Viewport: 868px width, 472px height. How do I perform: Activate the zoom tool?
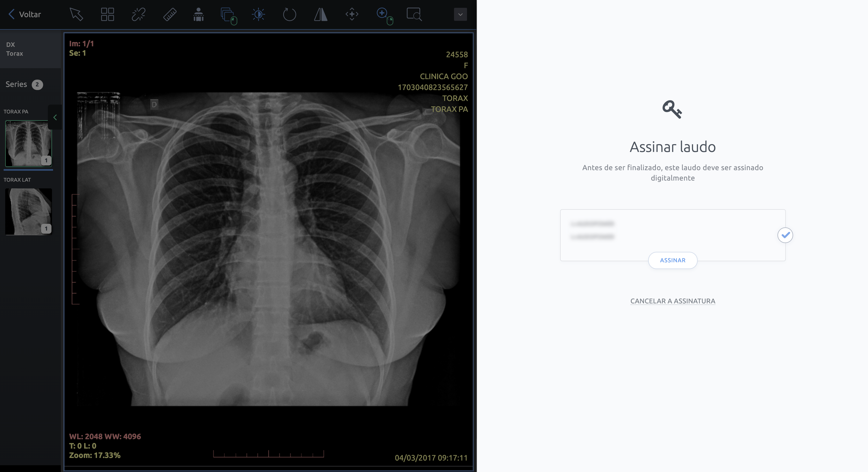[x=384, y=15]
